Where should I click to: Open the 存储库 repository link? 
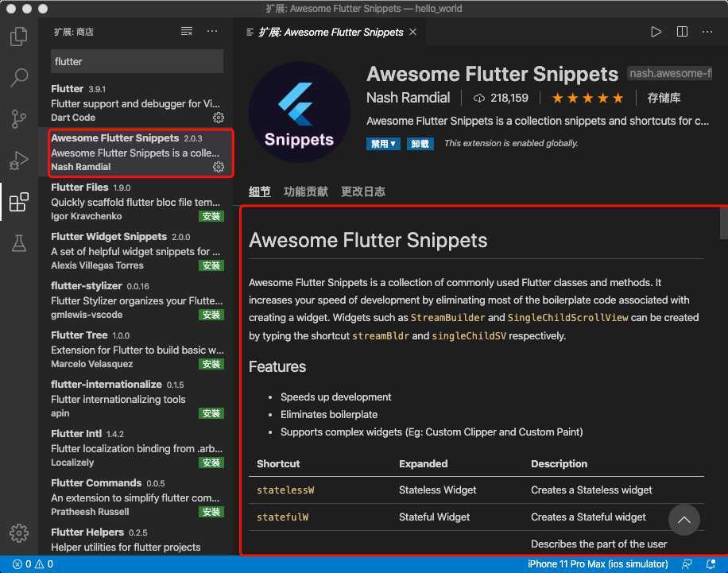click(664, 98)
